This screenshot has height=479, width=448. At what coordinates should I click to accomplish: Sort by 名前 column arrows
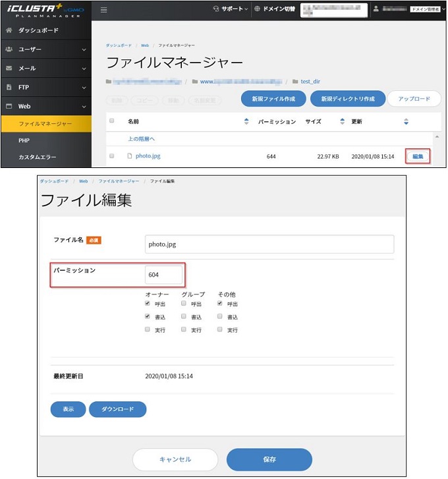pyautogui.click(x=246, y=121)
